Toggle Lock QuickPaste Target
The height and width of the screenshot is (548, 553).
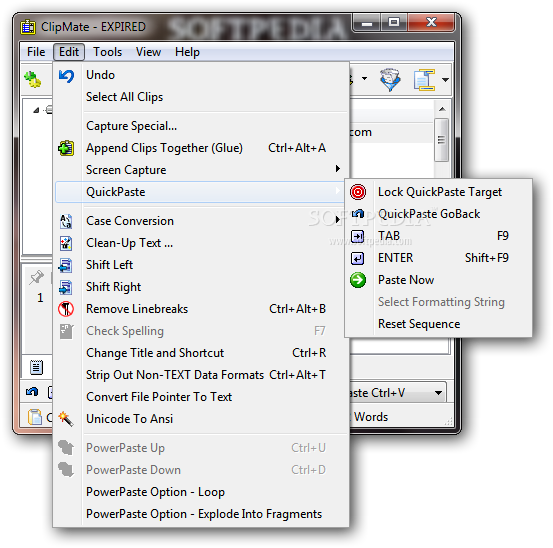coord(438,192)
